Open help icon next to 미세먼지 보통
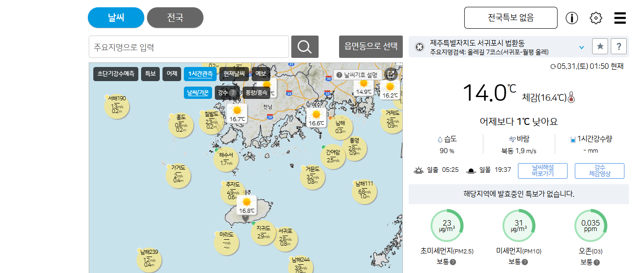 click(x=525, y=262)
